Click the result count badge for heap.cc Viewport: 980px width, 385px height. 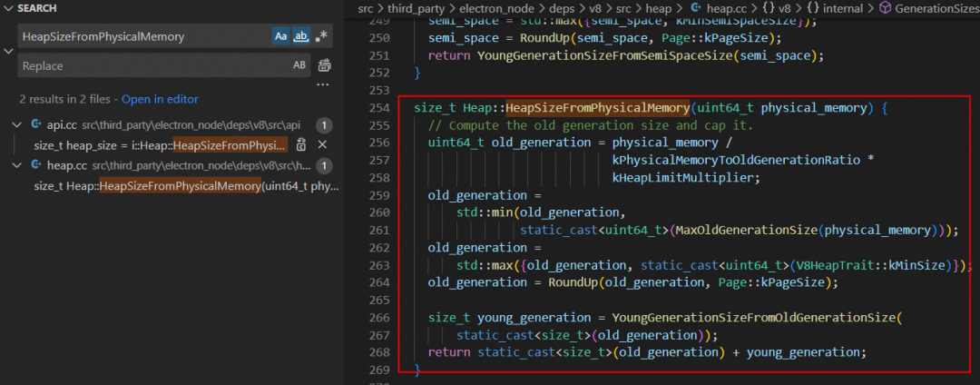coord(324,166)
